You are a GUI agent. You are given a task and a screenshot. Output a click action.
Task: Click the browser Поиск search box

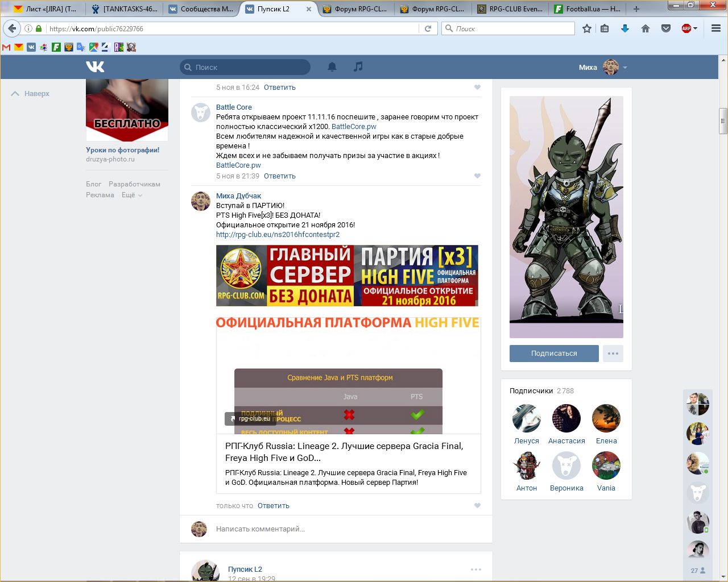click(x=508, y=28)
